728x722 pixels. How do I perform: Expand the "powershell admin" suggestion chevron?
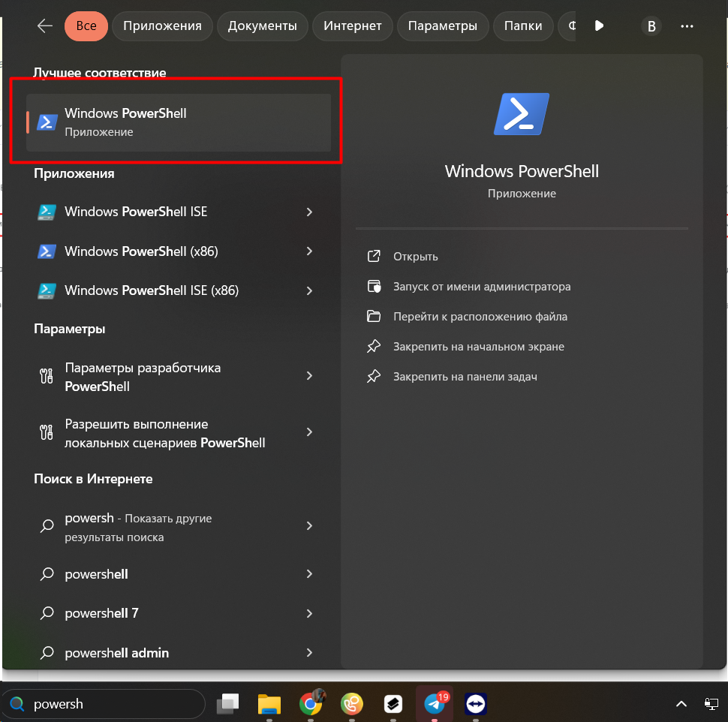pyautogui.click(x=309, y=652)
